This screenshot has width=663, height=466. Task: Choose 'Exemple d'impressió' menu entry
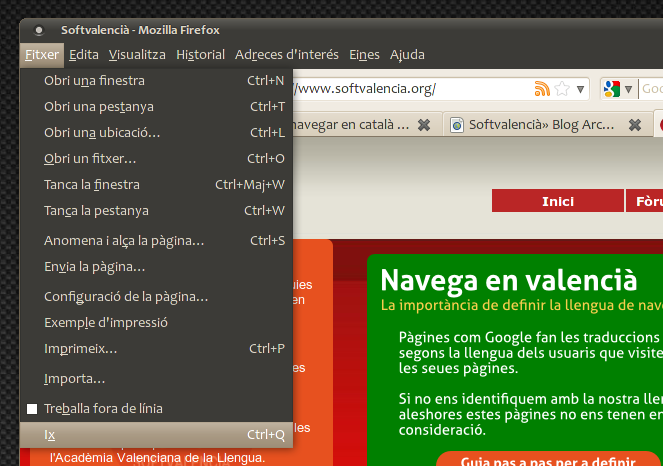pos(156,323)
